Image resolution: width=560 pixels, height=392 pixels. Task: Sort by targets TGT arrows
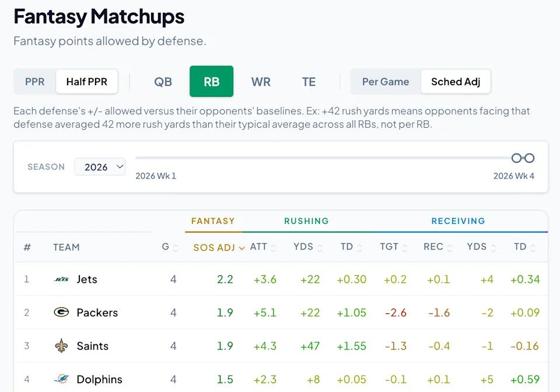[404, 247]
